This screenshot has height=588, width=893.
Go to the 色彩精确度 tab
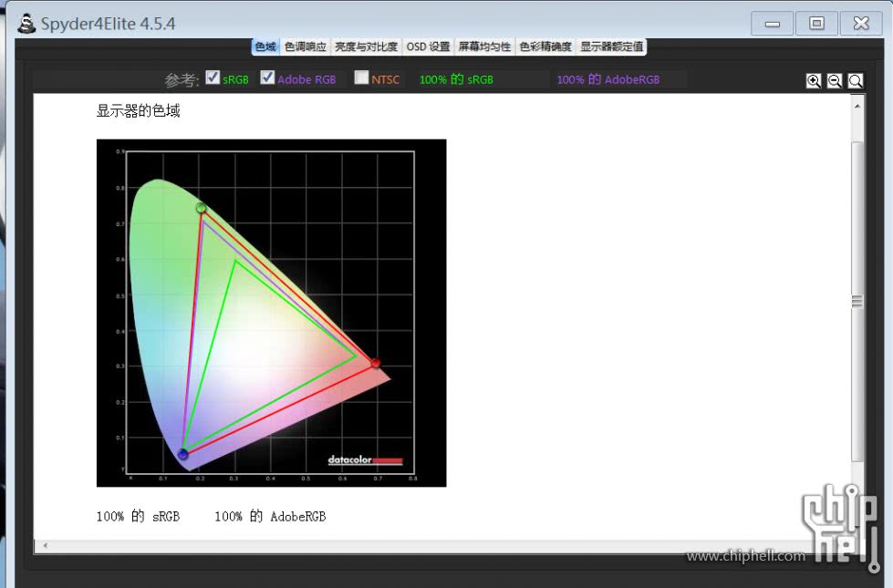[545, 46]
